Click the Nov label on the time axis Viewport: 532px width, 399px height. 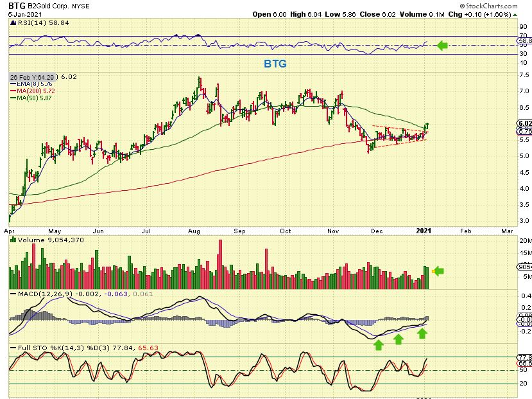coord(332,230)
